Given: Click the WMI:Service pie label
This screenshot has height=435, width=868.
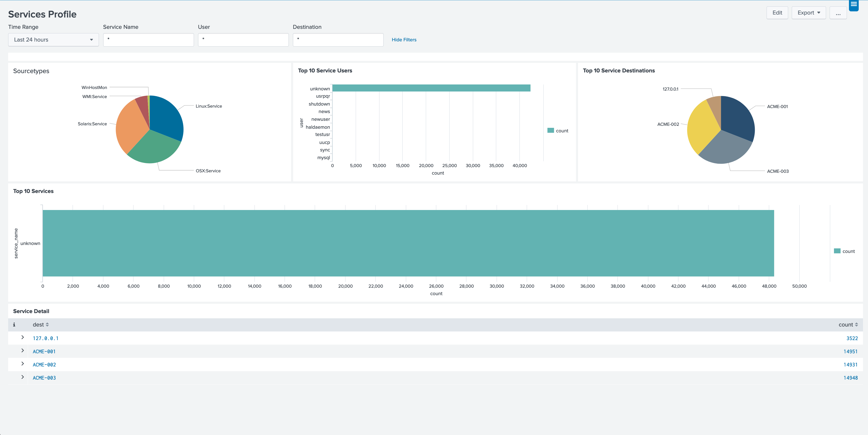Looking at the screenshot, I should click(x=95, y=97).
